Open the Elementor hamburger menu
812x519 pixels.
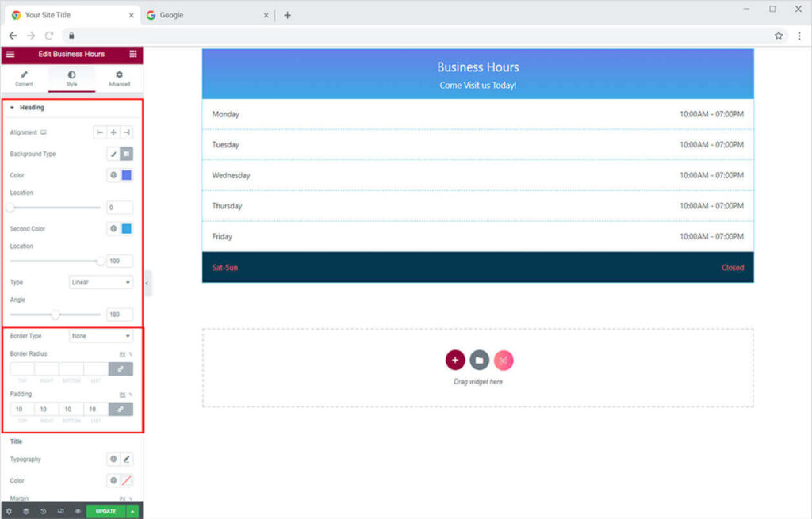10,54
